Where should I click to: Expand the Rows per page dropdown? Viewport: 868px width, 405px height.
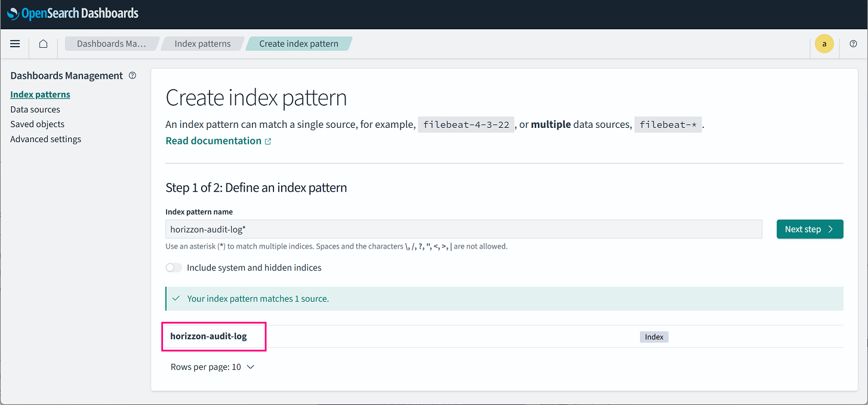tap(213, 367)
